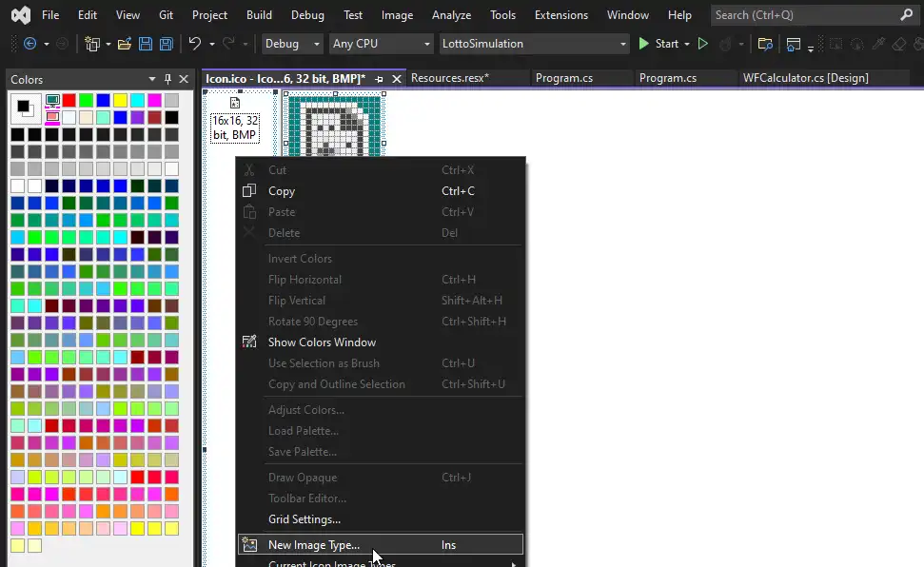924x567 pixels.
Task: Select the 16x16 icon thumbnail
Action: tap(236, 122)
